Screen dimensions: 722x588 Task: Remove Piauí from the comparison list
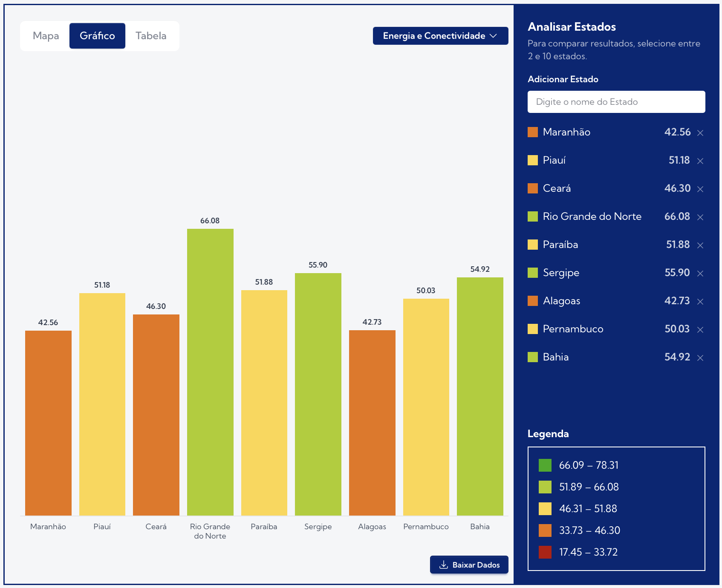click(700, 161)
